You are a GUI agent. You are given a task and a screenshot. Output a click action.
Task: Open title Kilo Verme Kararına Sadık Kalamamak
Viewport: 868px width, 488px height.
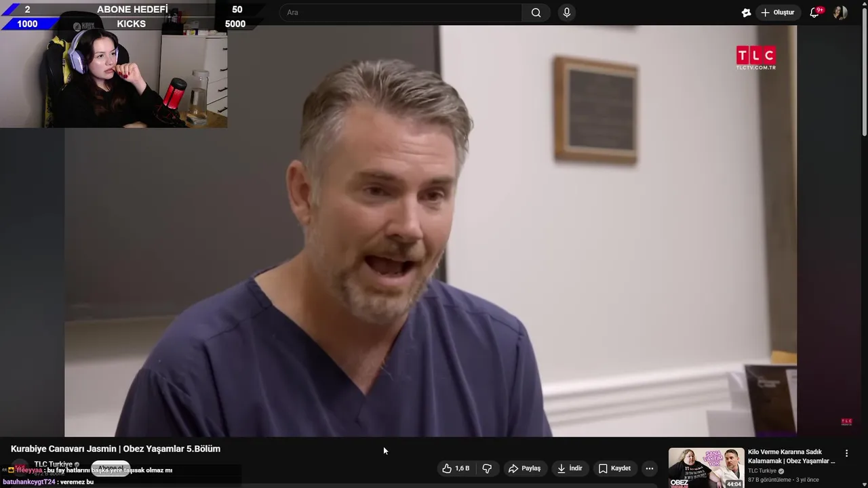(x=791, y=456)
